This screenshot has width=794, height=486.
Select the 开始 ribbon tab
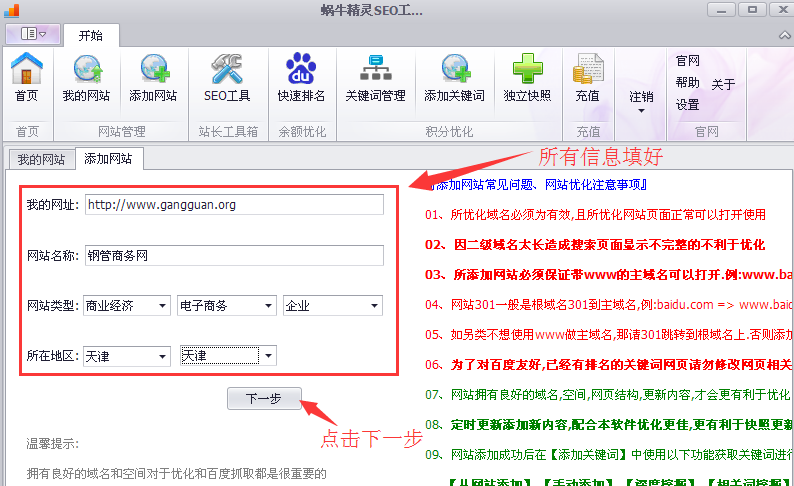[x=91, y=35]
